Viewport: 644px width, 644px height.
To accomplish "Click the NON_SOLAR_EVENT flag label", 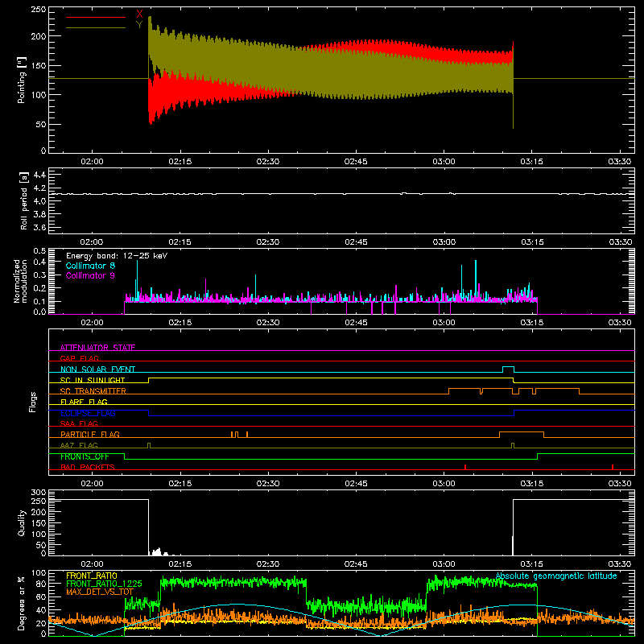I will [x=97, y=369].
